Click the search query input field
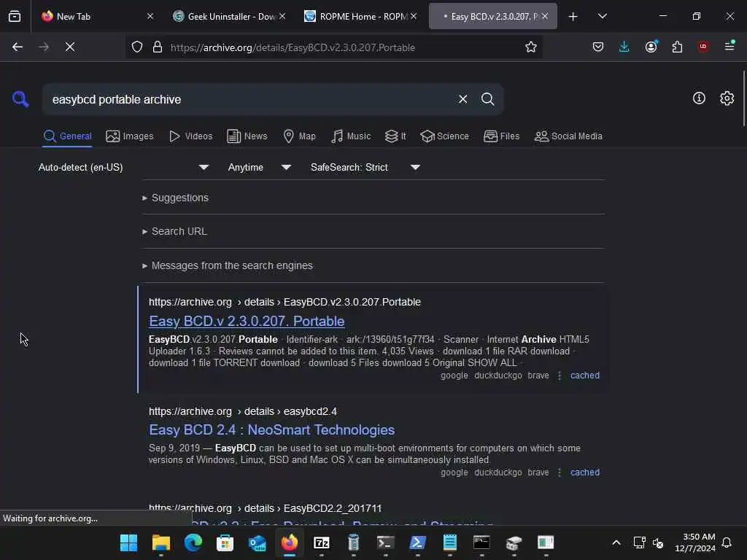Viewport: 747px width, 560px height. [250, 99]
